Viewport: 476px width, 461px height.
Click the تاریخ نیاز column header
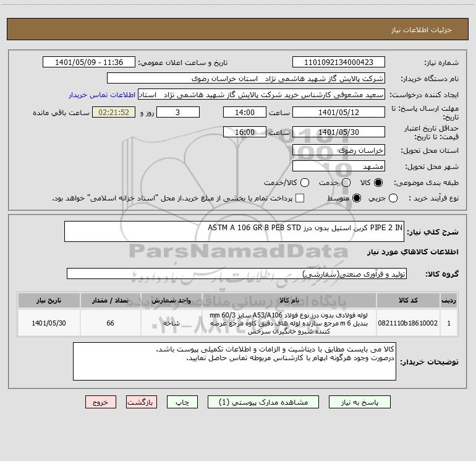point(49,300)
